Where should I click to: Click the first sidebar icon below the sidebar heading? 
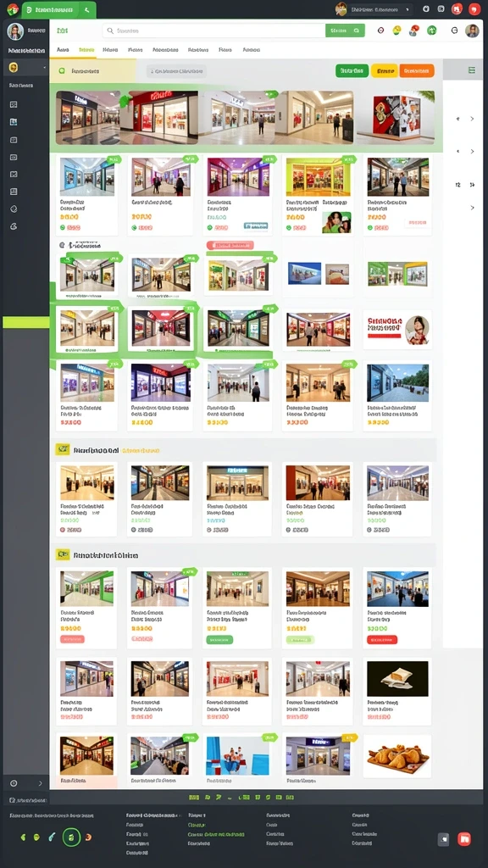pyautogui.click(x=14, y=104)
